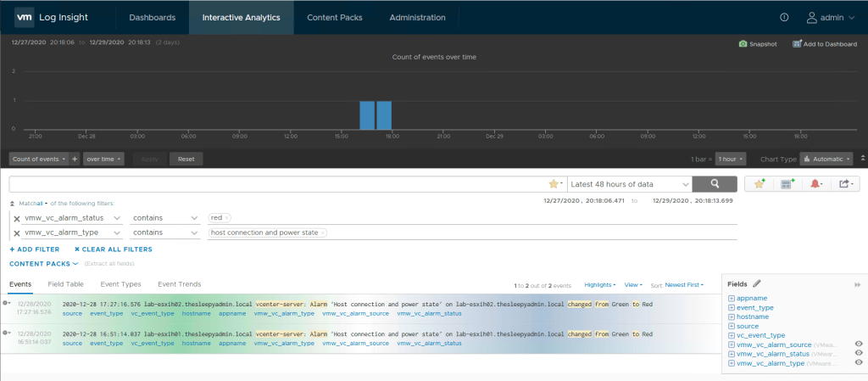Switch to the Dashboards tab

pyautogui.click(x=152, y=18)
